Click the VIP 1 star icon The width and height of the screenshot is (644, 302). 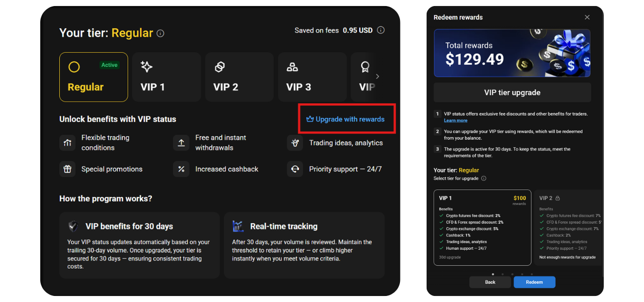(x=146, y=66)
